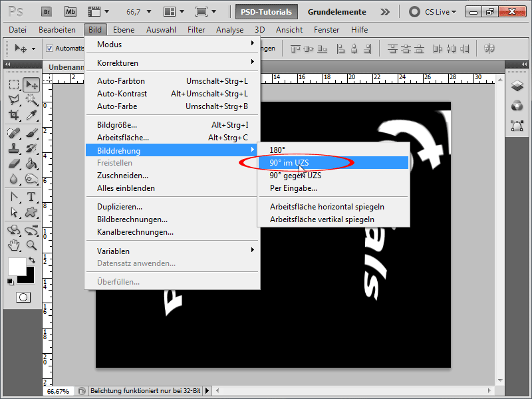Click Duplizieren... entry
The height and width of the screenshot is (399, 532).
172,207
